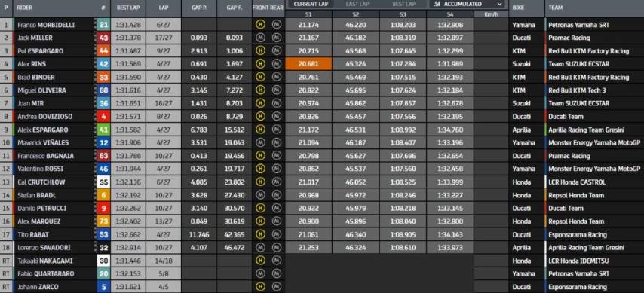This screenshot has width=644, height=293.
Task: Click the BIKE column header
Action: 518,8
